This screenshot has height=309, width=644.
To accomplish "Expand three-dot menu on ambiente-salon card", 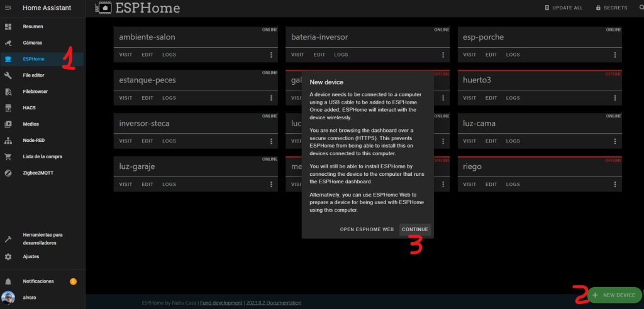I will pyautogui.click(x=272, y=55).
